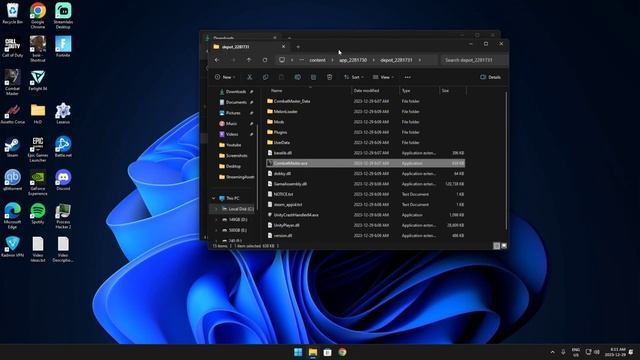
Task: Click content breadcrumb in address bar
Action: (x=317, y=60)
